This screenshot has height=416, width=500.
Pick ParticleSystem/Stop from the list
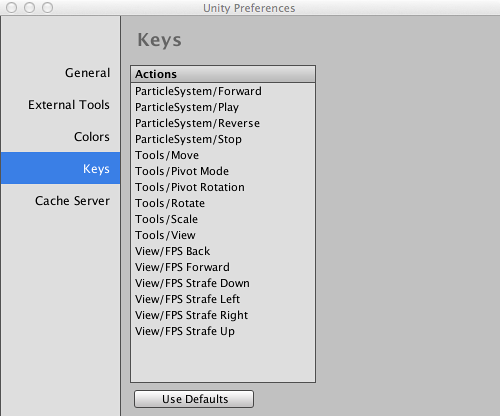223,139
